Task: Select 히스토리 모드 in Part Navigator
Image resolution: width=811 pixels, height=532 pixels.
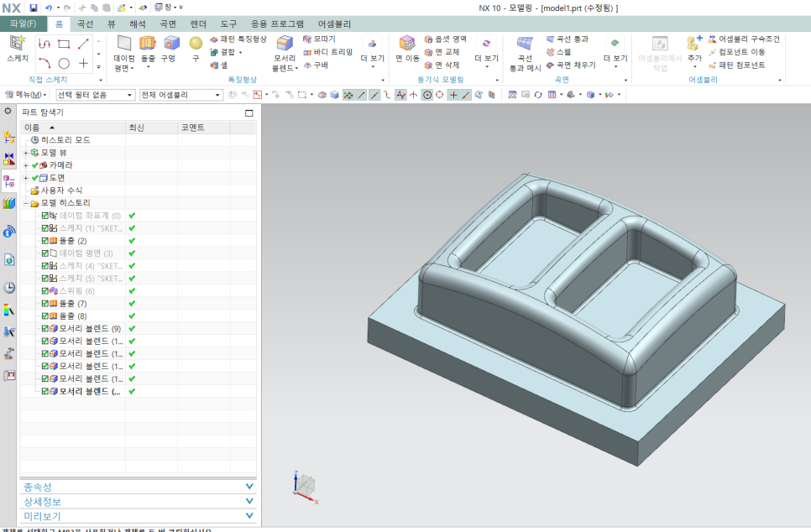Action: [65, 140]
